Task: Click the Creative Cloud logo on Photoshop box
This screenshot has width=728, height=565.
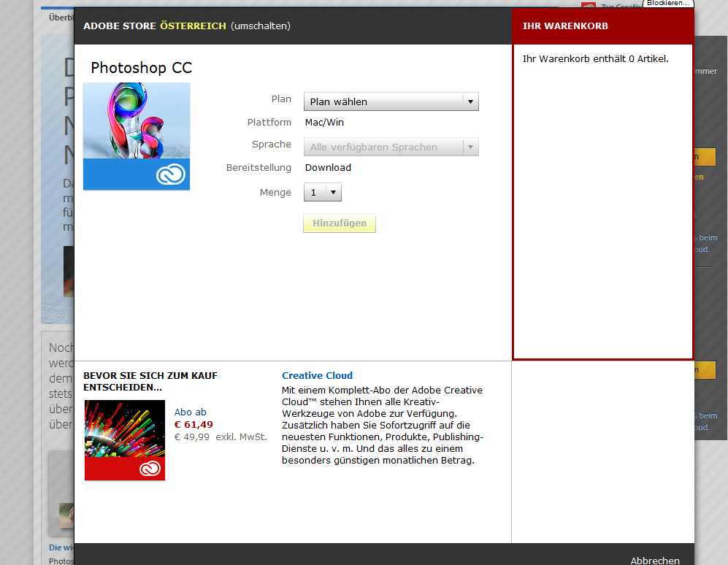Action: pos(171,174)
